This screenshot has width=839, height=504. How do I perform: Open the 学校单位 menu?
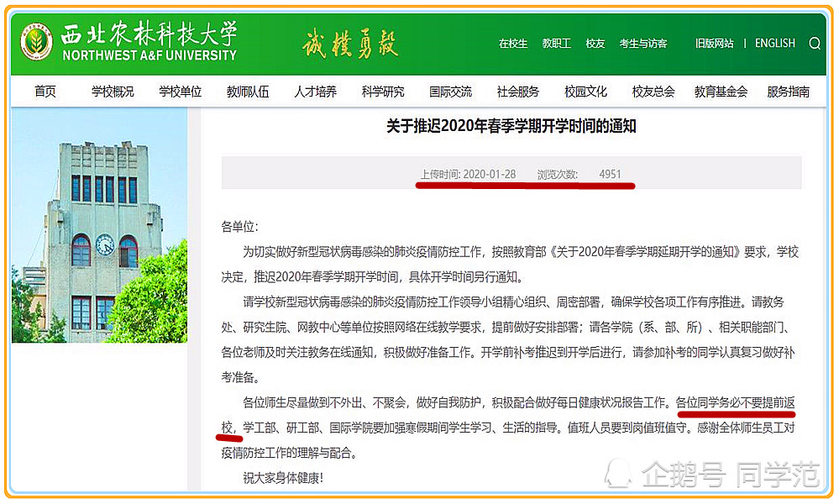tap(180, 92)
